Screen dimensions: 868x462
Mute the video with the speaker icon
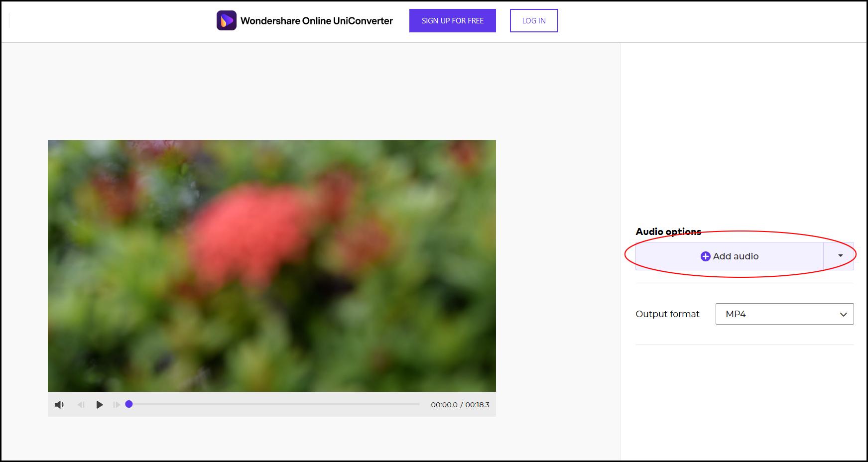click(59, 405)
